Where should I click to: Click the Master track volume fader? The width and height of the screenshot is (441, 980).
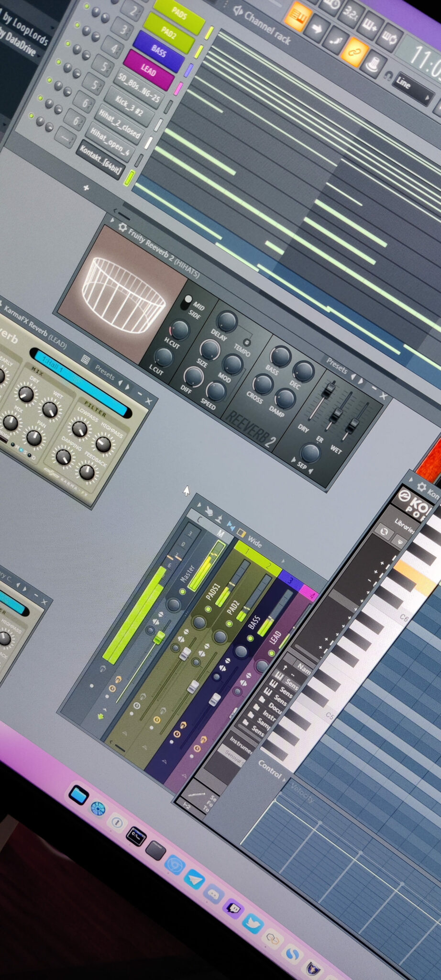[159, 637]
